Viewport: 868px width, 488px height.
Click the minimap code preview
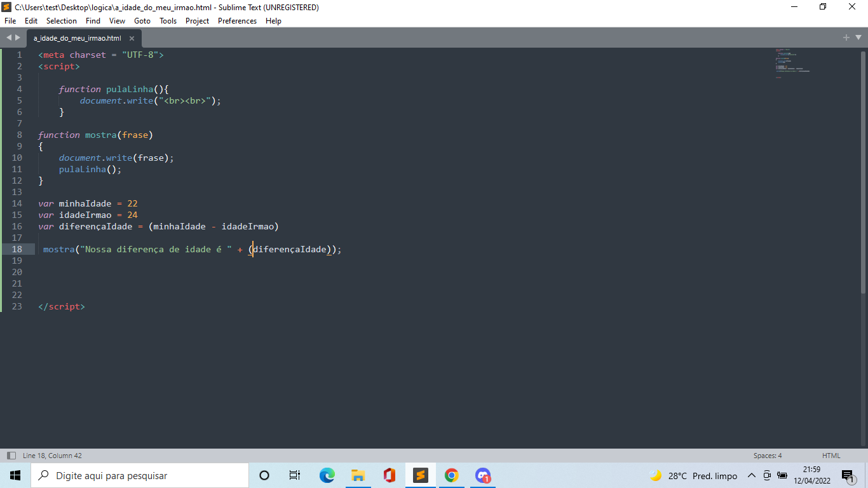(x=792, y=64)
